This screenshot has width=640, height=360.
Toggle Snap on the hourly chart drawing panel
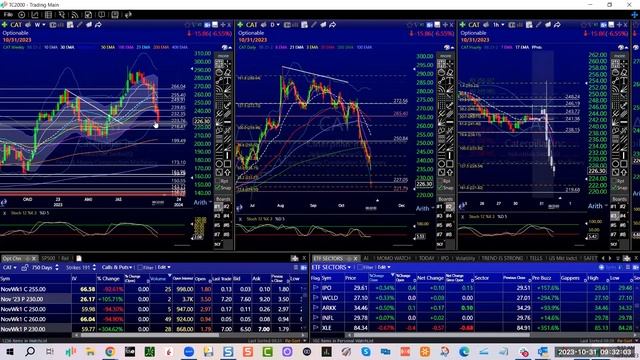click(x=620, y=188)
